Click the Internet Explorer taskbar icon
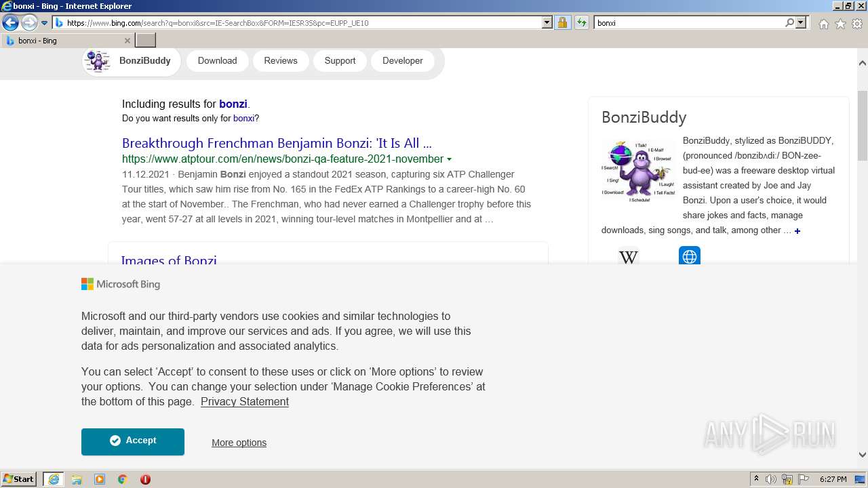The width and height of the screenshot is (868, 488). pos(54,479)
